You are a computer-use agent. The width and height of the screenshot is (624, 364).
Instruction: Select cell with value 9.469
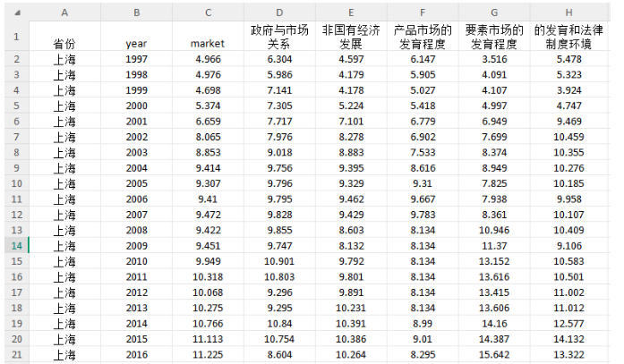[569, 122]
